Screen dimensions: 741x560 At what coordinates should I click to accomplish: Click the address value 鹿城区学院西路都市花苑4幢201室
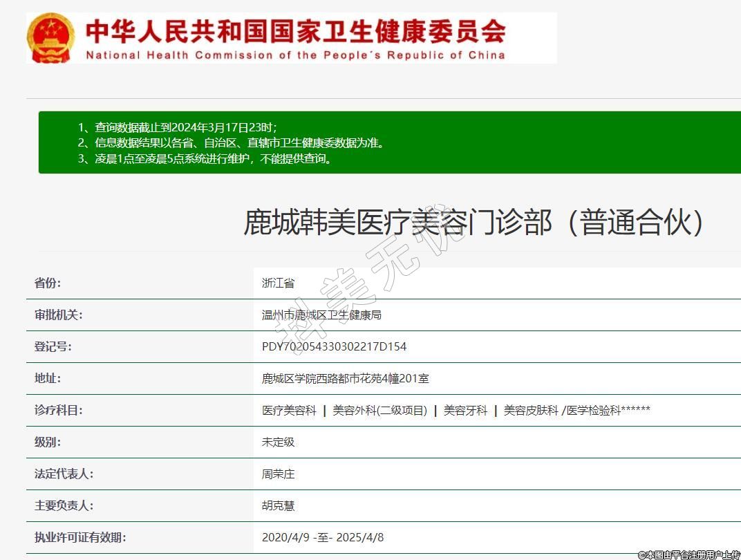click(345, 378)
